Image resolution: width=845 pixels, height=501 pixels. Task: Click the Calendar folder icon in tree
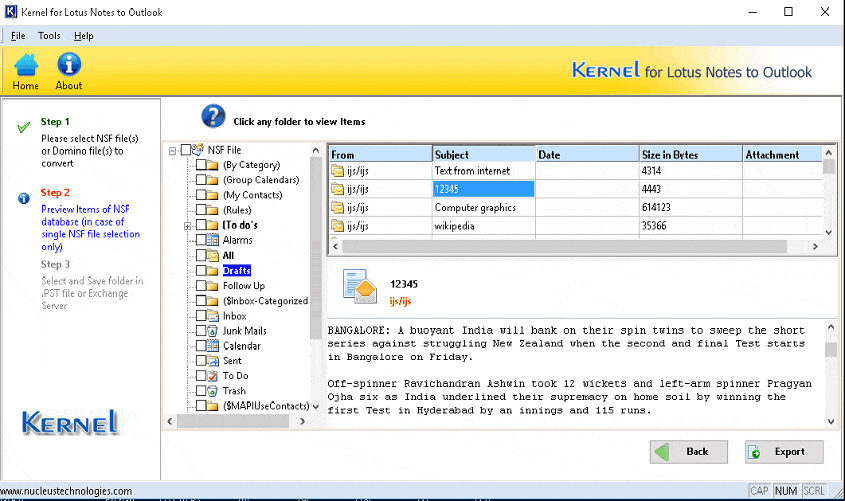pyautogui.click(x=213, y=346)
